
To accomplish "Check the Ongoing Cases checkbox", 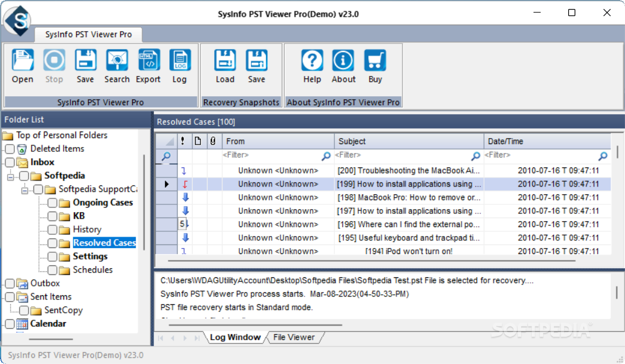I will 52,203.
